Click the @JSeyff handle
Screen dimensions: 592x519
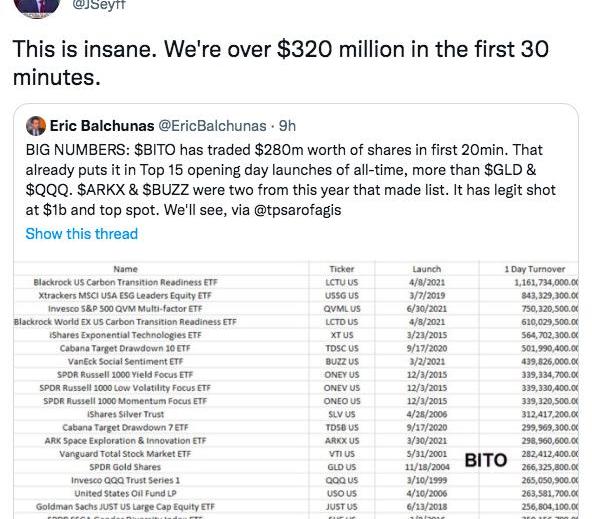coord(98,5)
